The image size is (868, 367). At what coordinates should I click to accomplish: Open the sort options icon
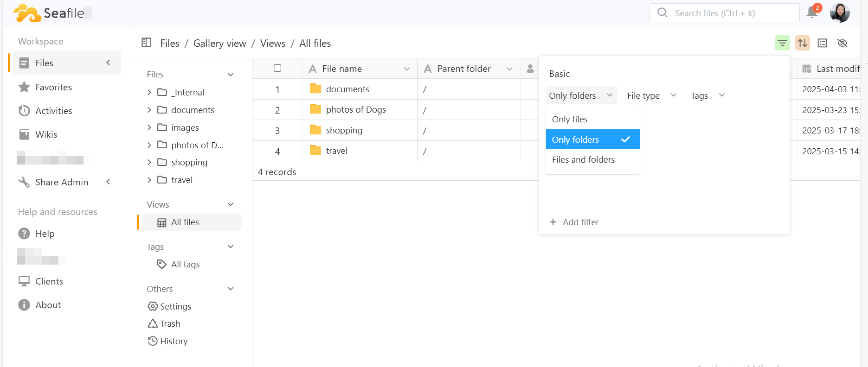click(x=802, y=43)
